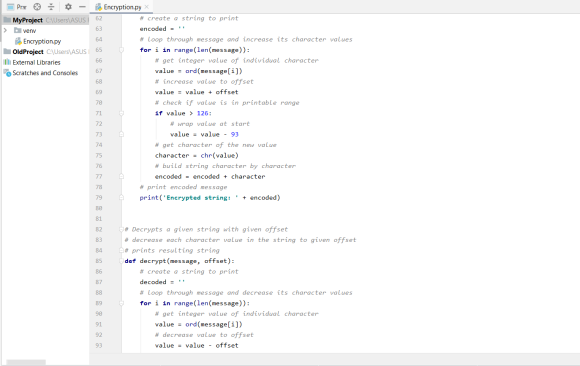
Task: Click line number 79 in the gutter
Action: (99, 198)
